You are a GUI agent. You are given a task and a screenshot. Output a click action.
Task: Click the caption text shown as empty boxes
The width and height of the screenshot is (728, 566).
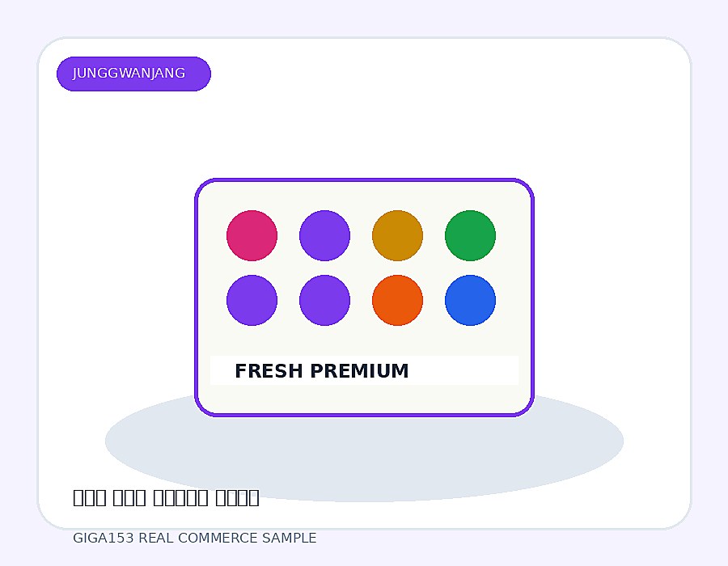point(166,498)
